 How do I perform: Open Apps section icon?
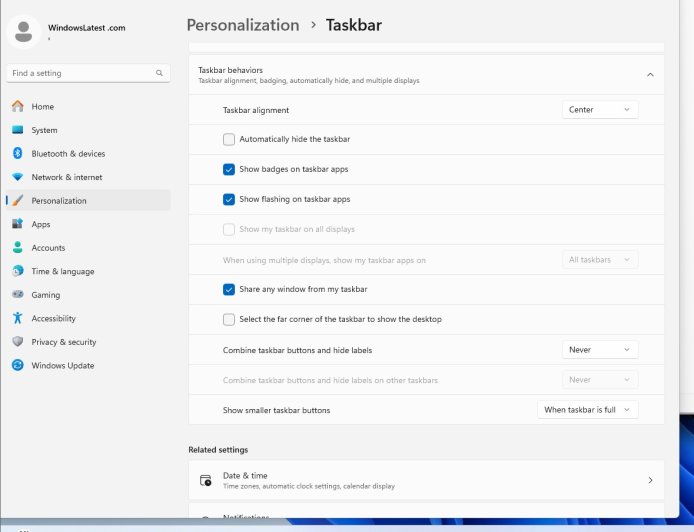click(17, 224)
